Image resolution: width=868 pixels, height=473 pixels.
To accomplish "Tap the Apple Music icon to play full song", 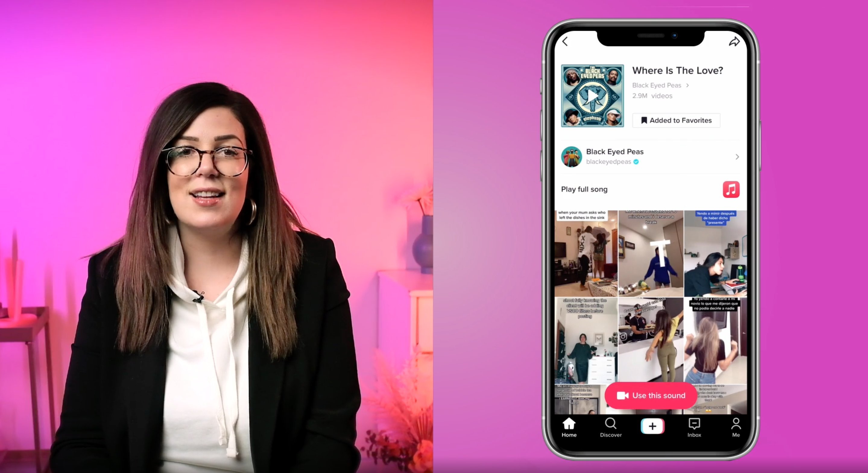I will (731, 189).
